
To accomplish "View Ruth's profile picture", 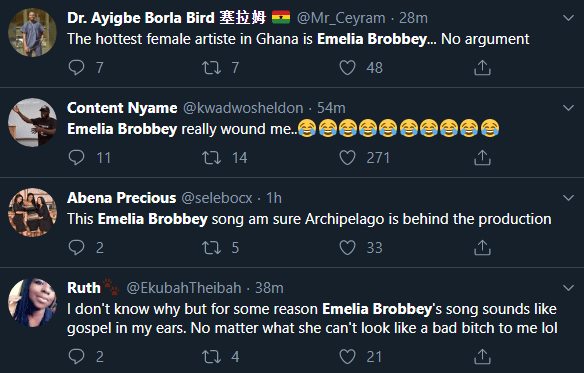I will coord(32,302).
